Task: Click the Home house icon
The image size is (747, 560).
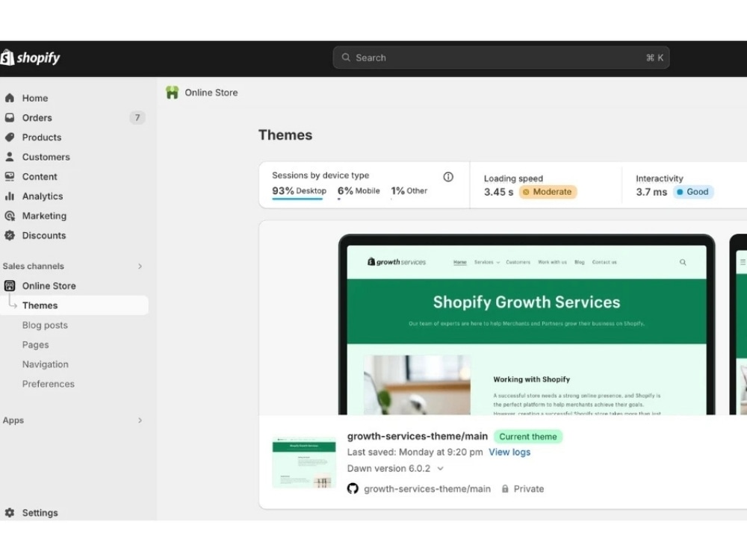Action: 10,98
